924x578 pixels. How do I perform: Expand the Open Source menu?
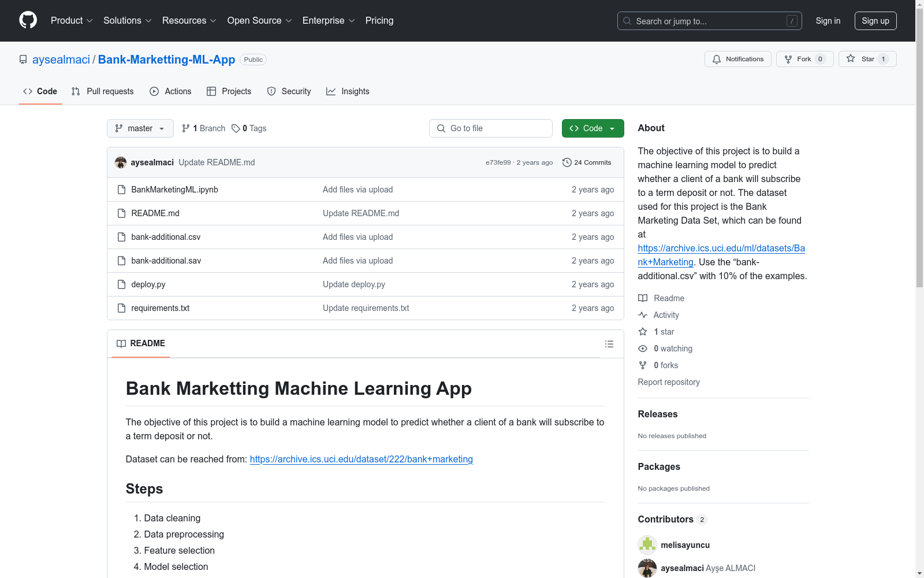(x=259, y=20)
